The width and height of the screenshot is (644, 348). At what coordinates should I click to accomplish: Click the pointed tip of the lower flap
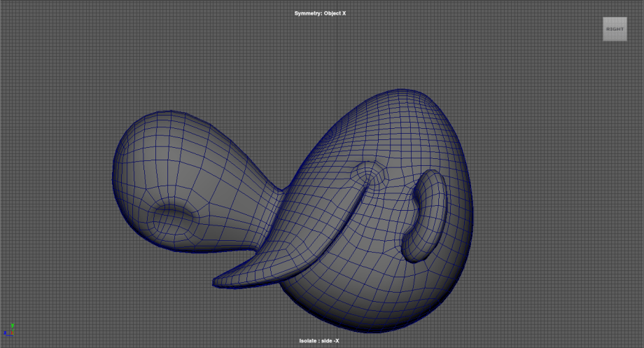(217, 282)
